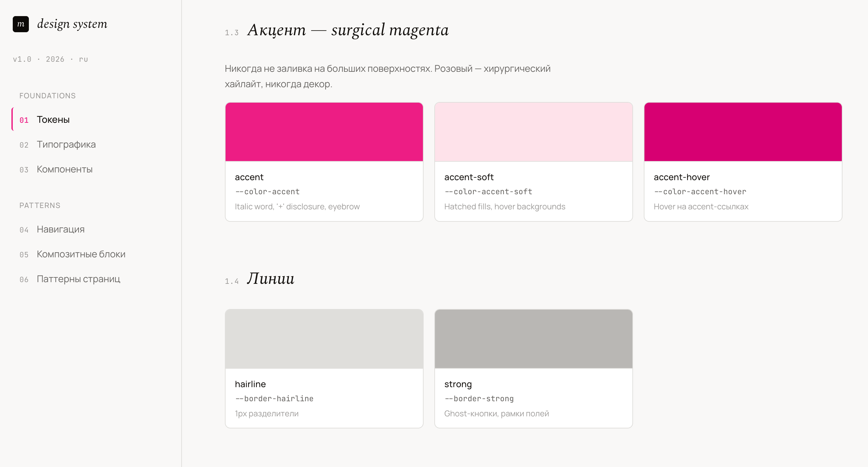Click the '--color-accent-hover' token name
Screen dimensions: 868x467
700,192
